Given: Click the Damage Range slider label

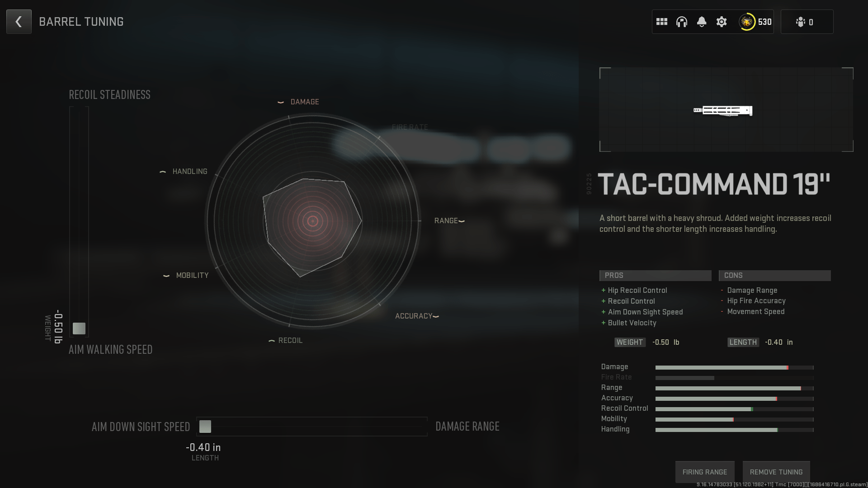Looking at the screenshot, I should pos(467,427).
